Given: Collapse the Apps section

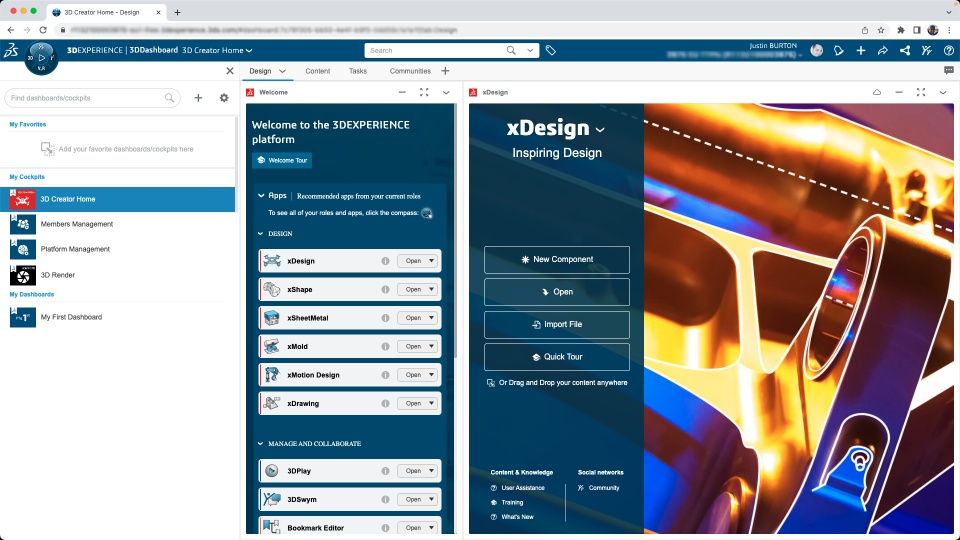Looking at the screenshot, I should [x=261, y=196].
